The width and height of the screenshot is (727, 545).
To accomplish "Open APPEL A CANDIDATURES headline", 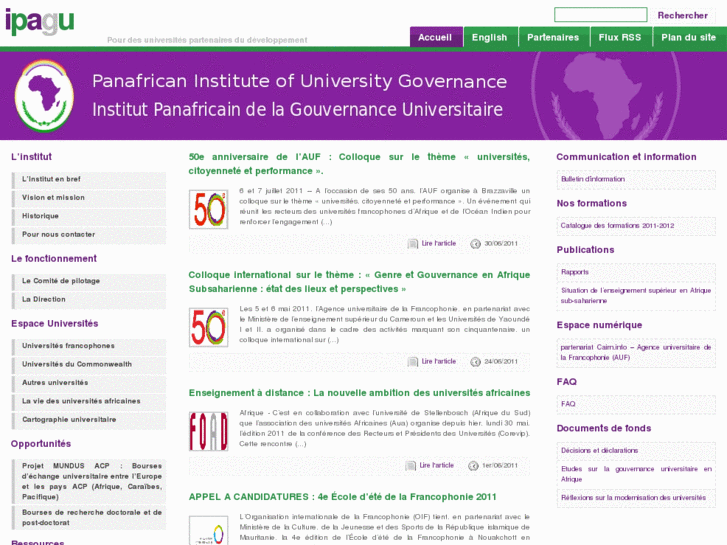I will (x=342, y=497).
